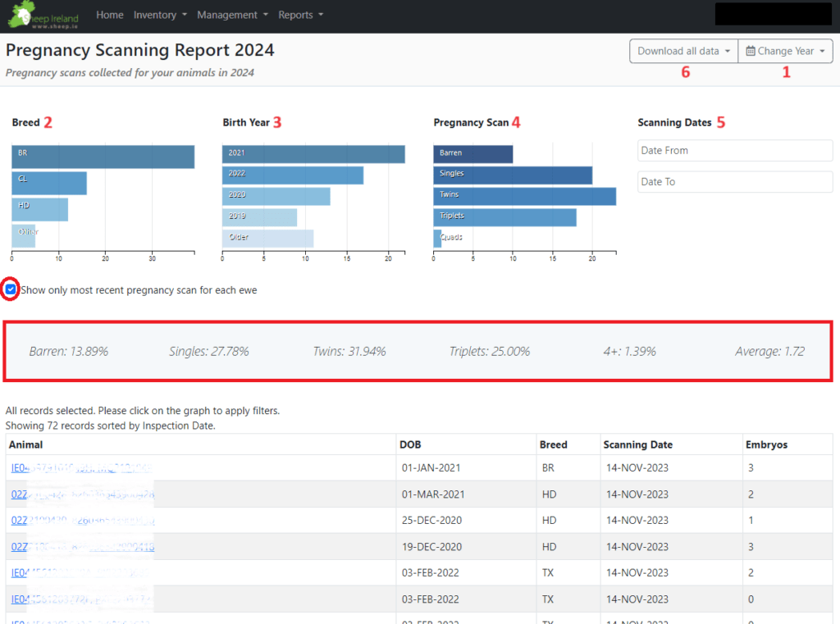Select the Twins bar in Pregnancy Scan chart
Image resolution: width=840 pixels, height=624 pixels.
524,195
